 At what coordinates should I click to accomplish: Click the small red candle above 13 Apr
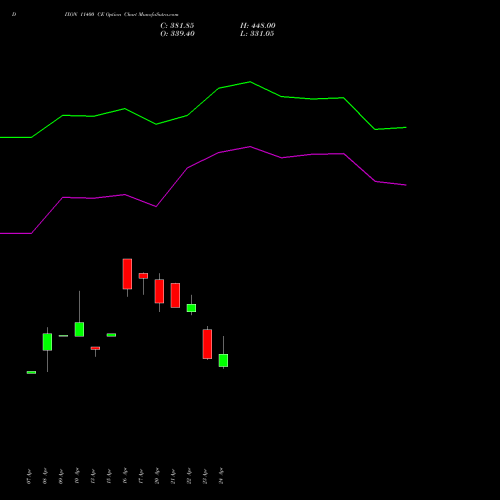[x=95, y=348]
